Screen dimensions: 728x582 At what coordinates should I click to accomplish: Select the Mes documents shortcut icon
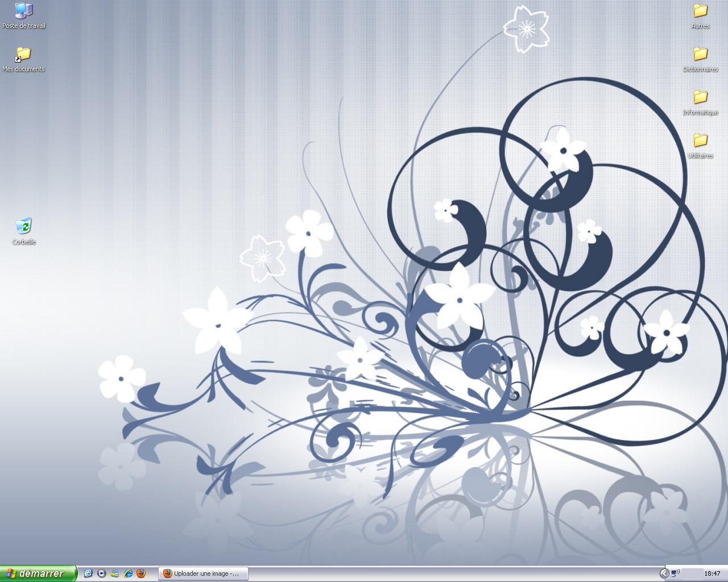pos(23,59)
